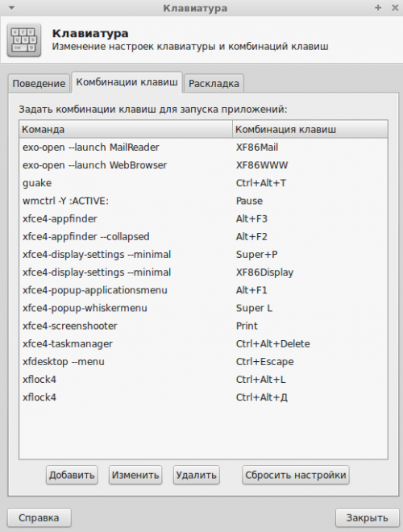
Task: Click the Добавить button
Action: pyautogui.click(x=72, y=475)
